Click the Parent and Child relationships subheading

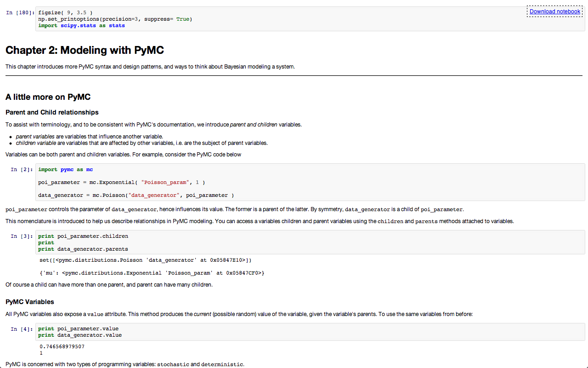tap(52, 112)
